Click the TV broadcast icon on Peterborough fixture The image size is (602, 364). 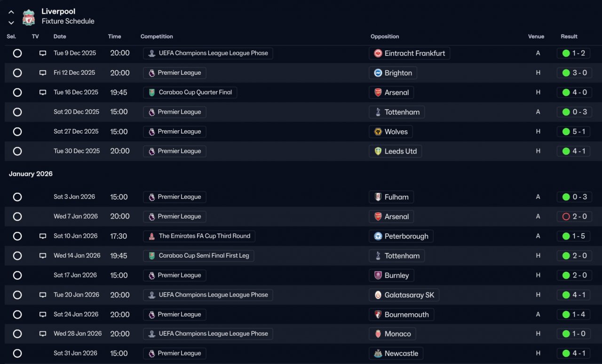pos(43,236)
